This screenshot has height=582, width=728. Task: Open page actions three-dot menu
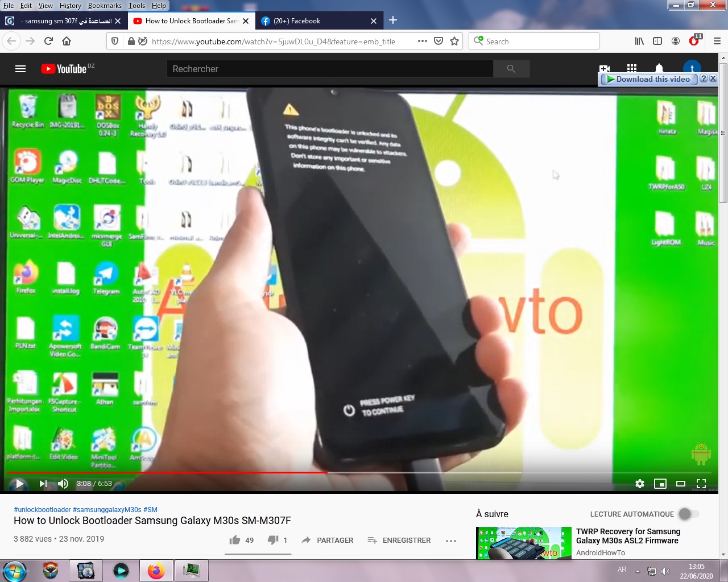click(x=423, y=41)
